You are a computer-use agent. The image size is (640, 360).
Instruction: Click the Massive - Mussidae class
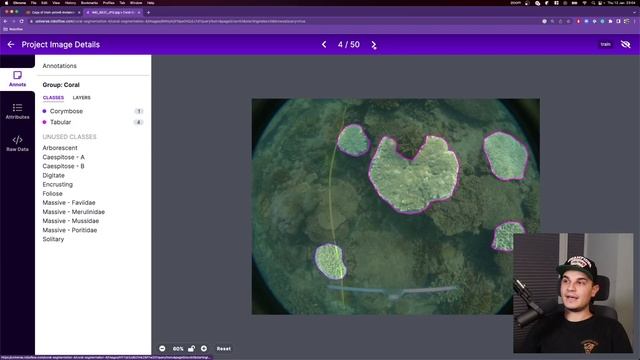tap(71, 221)
